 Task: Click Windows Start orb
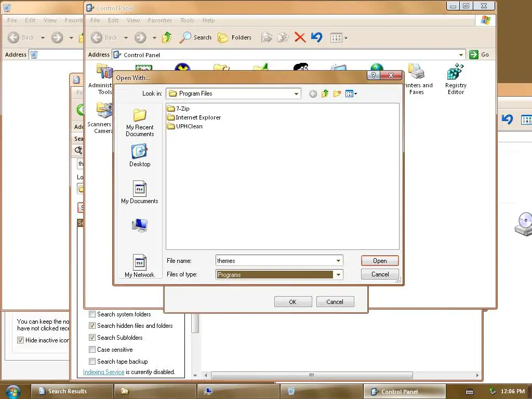point(12,392)
